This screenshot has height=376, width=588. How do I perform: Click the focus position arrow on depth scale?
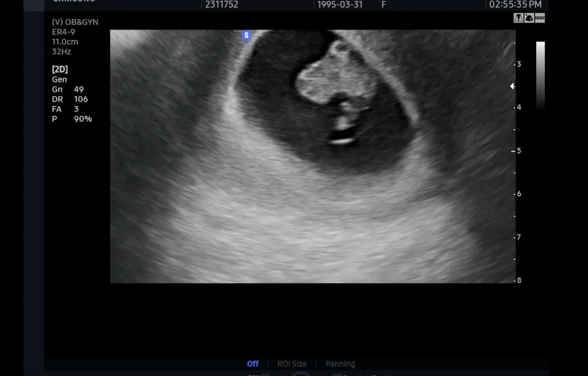[x=512, y=86]
